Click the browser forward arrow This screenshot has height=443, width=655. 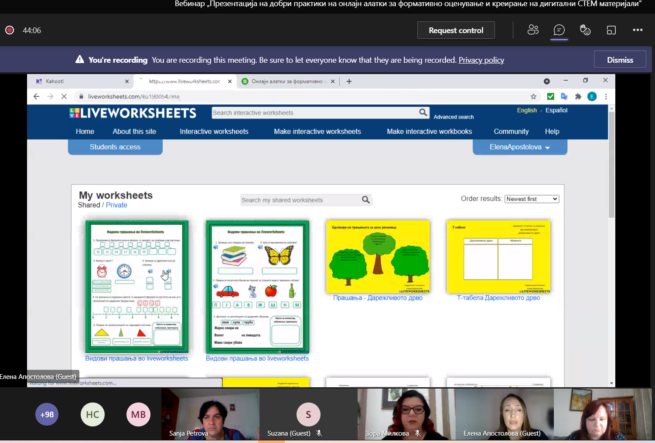click(50, 97)
